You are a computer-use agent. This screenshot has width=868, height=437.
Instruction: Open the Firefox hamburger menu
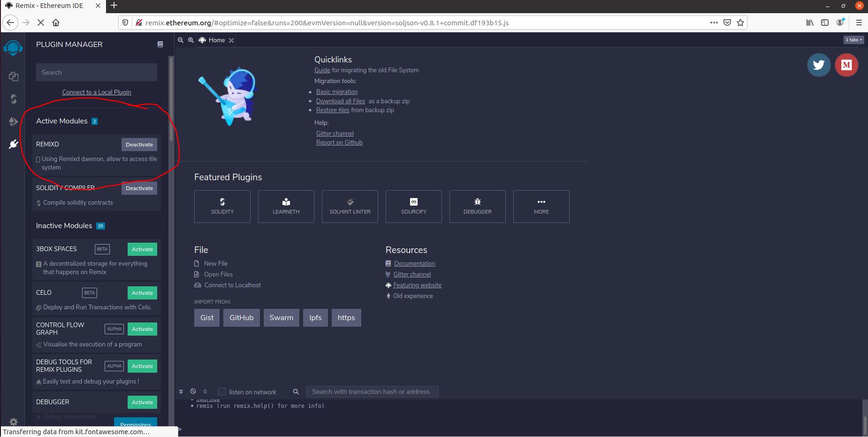coord(859,23)
